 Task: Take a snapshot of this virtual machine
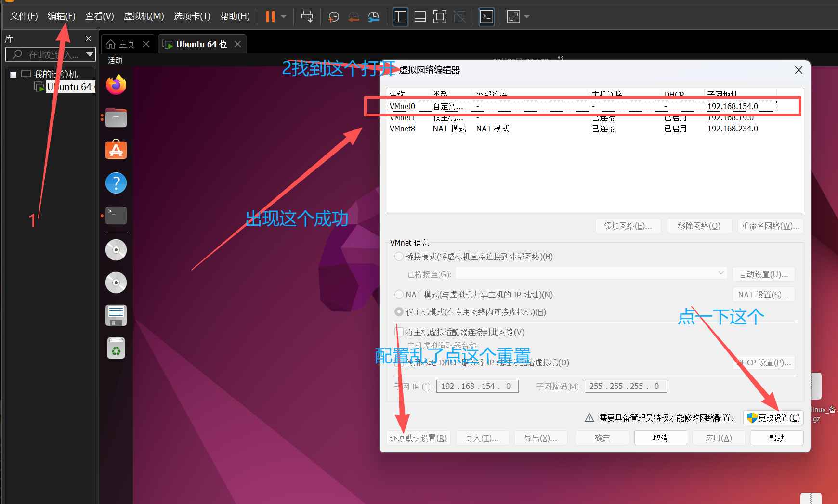333,17
